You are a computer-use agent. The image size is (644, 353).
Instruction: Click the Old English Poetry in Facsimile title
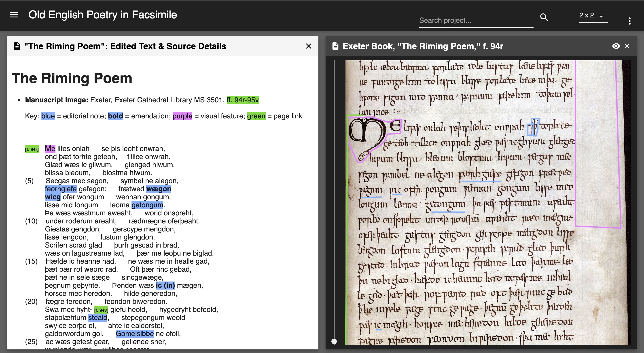(x=102, y=15)
